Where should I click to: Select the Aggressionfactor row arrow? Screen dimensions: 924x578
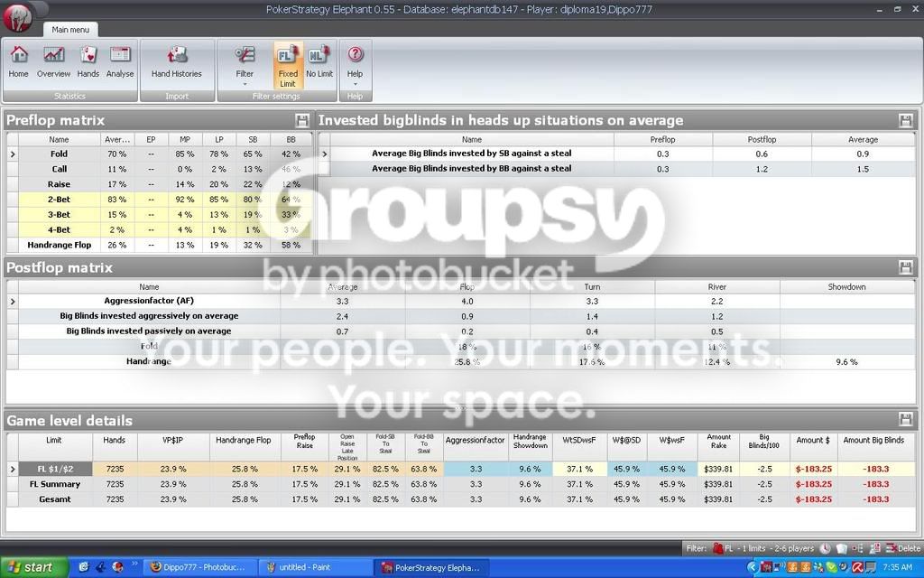click(x=13, y=302)
